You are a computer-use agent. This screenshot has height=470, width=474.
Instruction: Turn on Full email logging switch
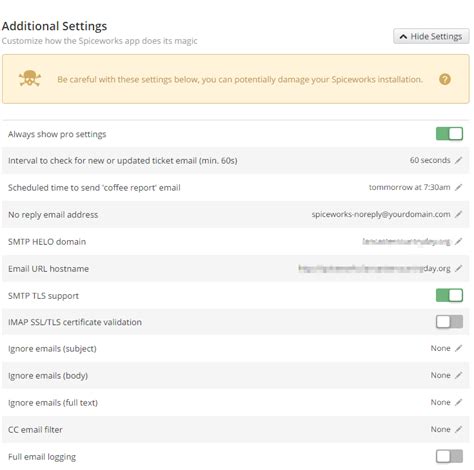coord(449,456)
